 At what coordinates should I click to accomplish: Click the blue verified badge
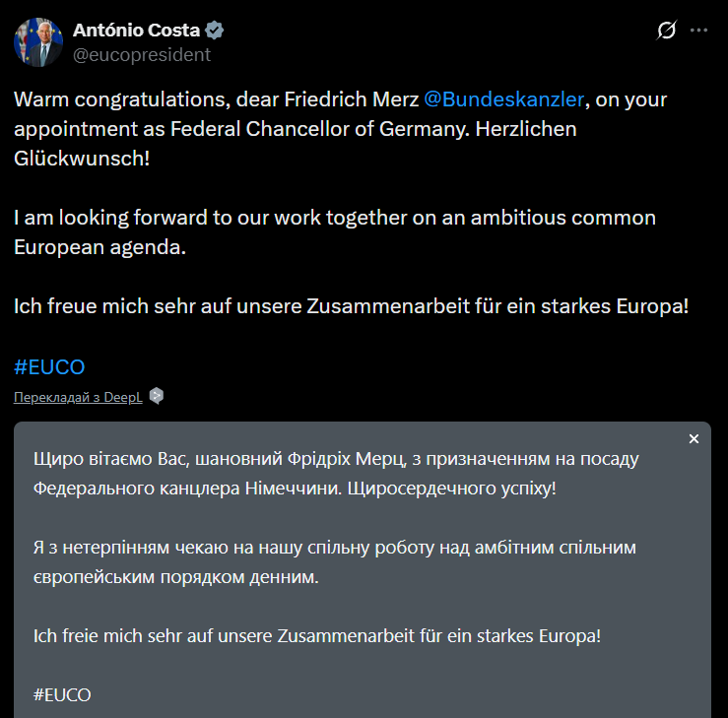click(214, 31)
